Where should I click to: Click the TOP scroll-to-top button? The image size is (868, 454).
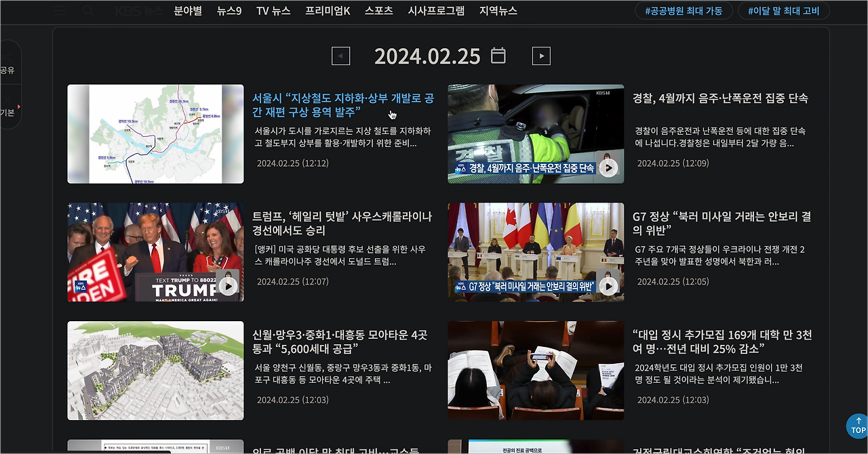click(x=858, y=426)
